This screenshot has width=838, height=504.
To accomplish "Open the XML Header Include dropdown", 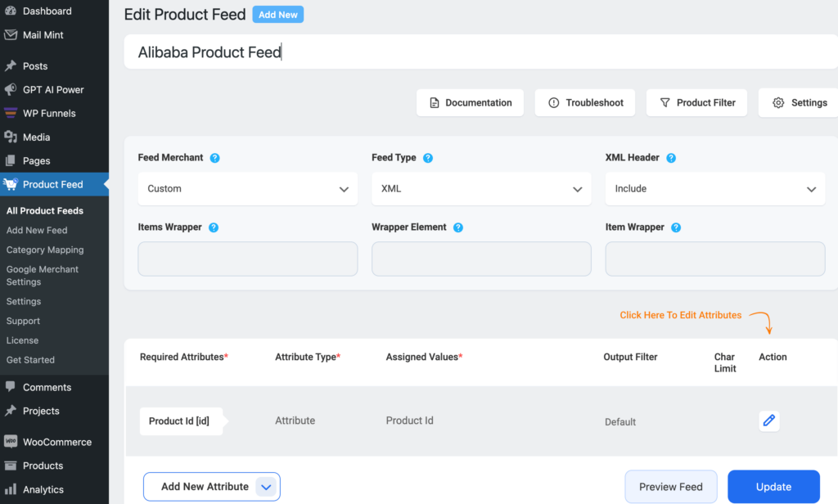I will click(x=715, y=189).
